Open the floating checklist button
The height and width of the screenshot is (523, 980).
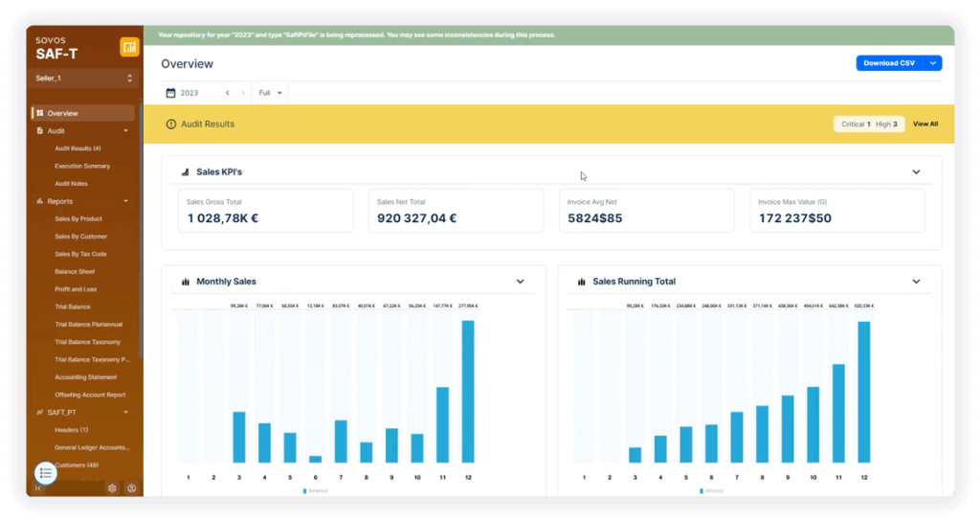[x=46, y=472]
